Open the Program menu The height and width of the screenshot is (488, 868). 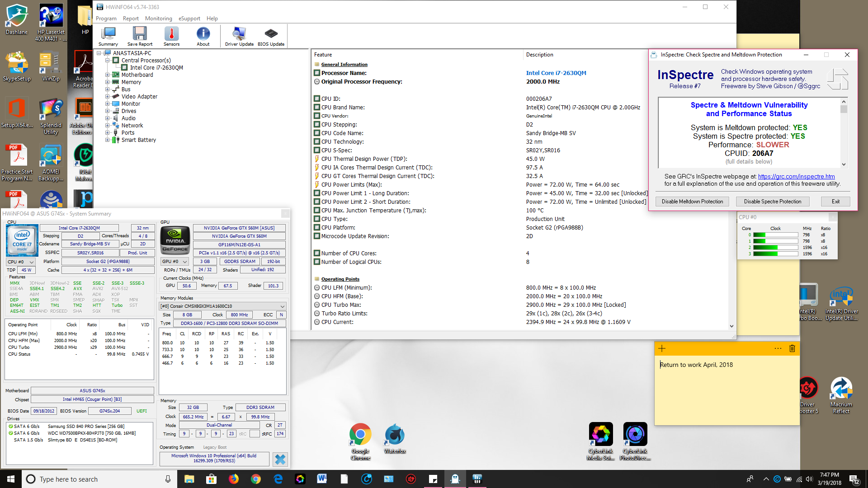106,19
